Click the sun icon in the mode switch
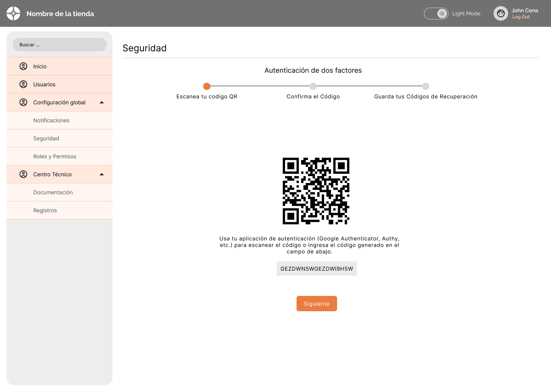Viewport: 551px width, 392px height. [x=442, y=13]
